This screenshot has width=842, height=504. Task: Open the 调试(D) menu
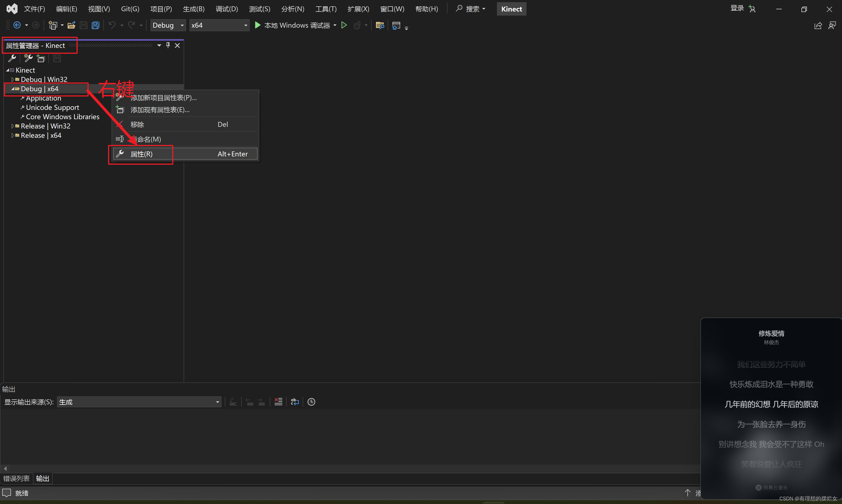227,9
